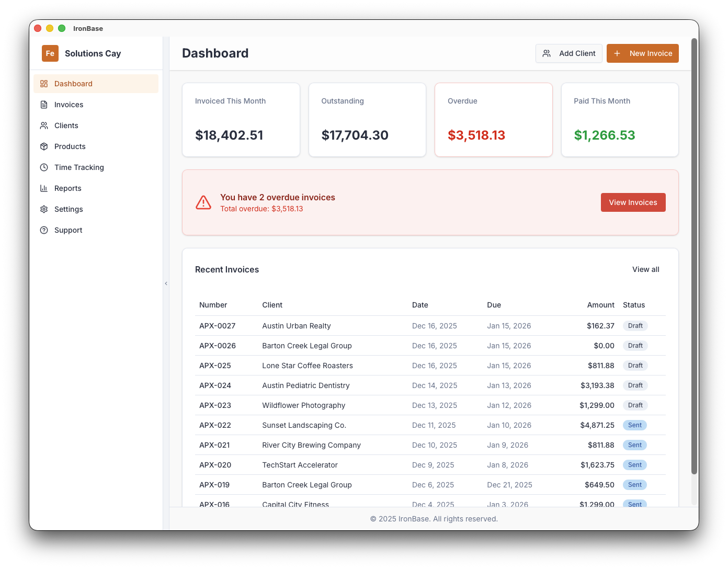Image resolution: width=728 pixels, height=569 pixels.
Task: Click the Products box icon
Action: tap(44, 146)
